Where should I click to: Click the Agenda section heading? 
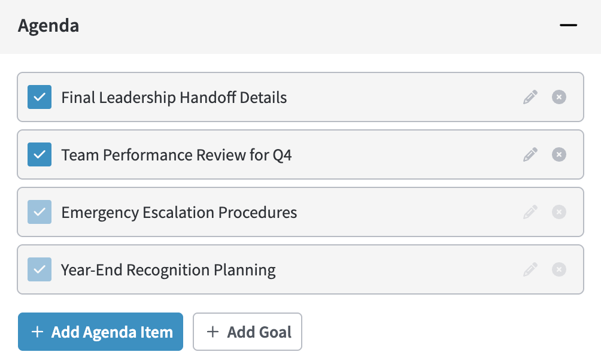coord(48,26)
